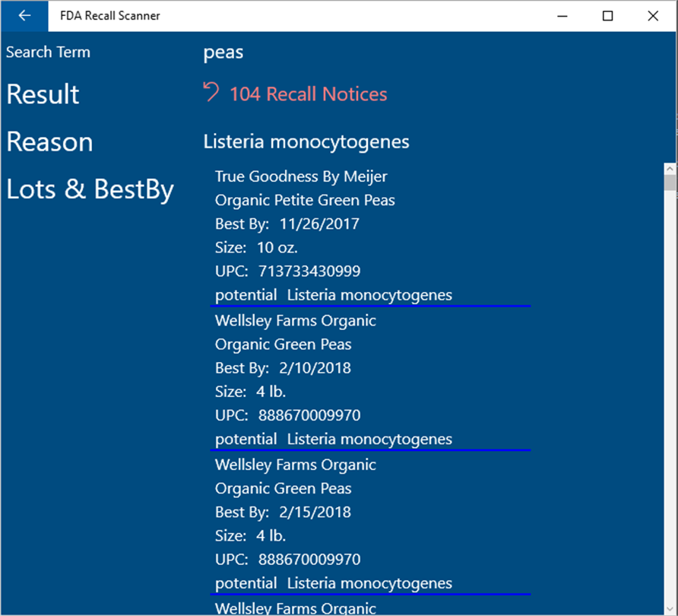Image resolution: width=678 pixels, height=616 pixels.
Task: Select 'True Goodness By Meijer' entry
Action: click(301, 176)
